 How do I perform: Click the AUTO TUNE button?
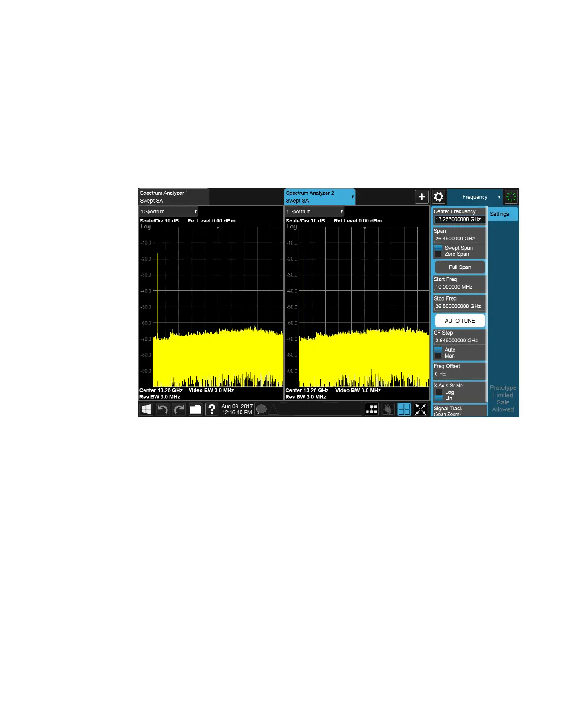pyautogui.click(x=460, y=321)
